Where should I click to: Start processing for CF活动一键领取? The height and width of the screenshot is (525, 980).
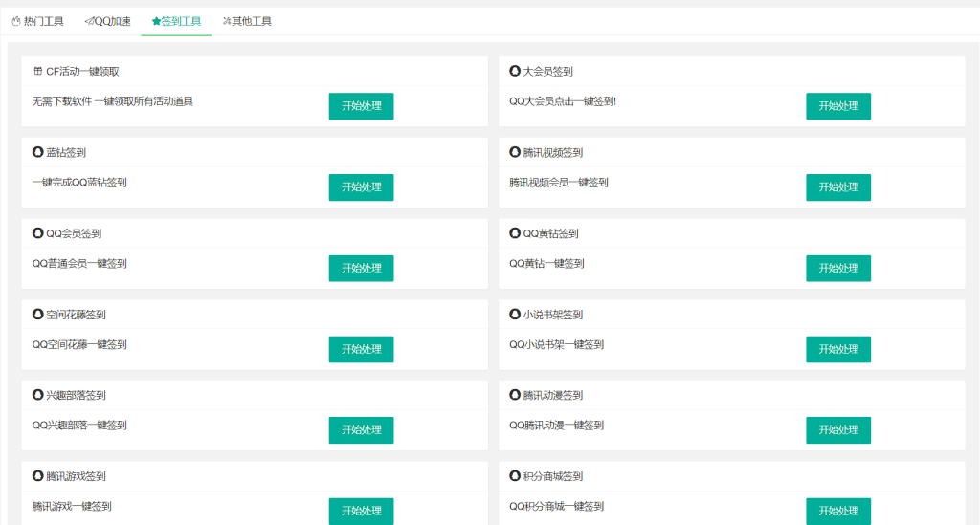coord(361,106)
